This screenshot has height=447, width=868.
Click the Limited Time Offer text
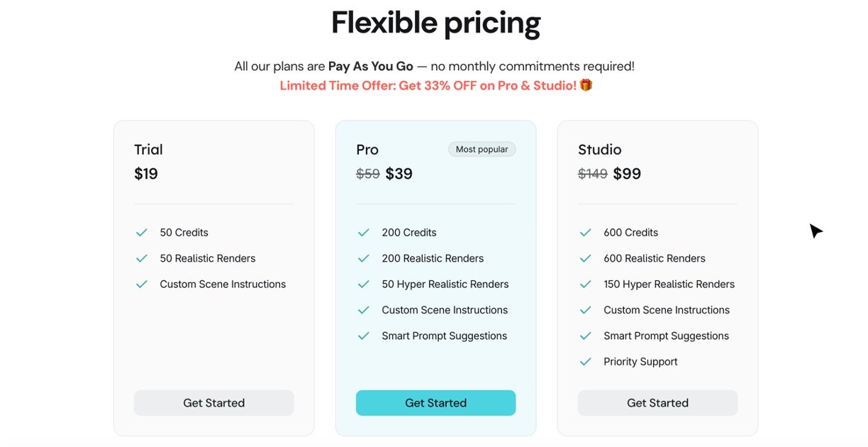[428, 85]
